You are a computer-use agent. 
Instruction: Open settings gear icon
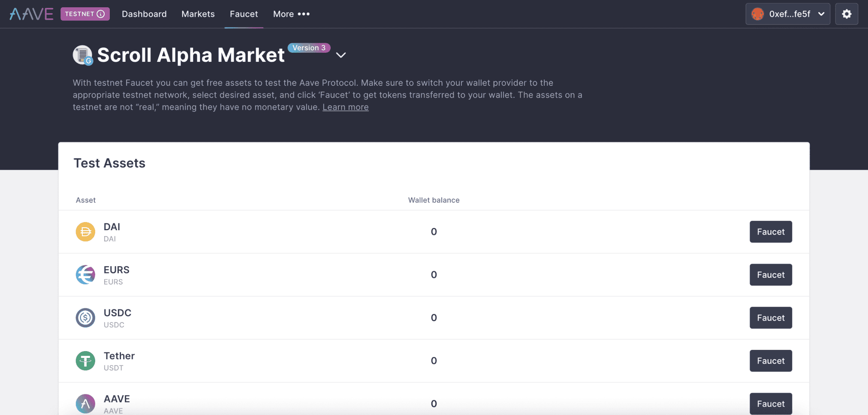point(847,14)
